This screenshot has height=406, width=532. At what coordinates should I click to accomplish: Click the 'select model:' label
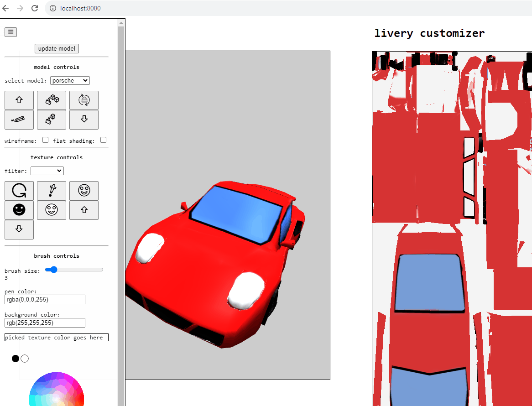pos(26,81)
